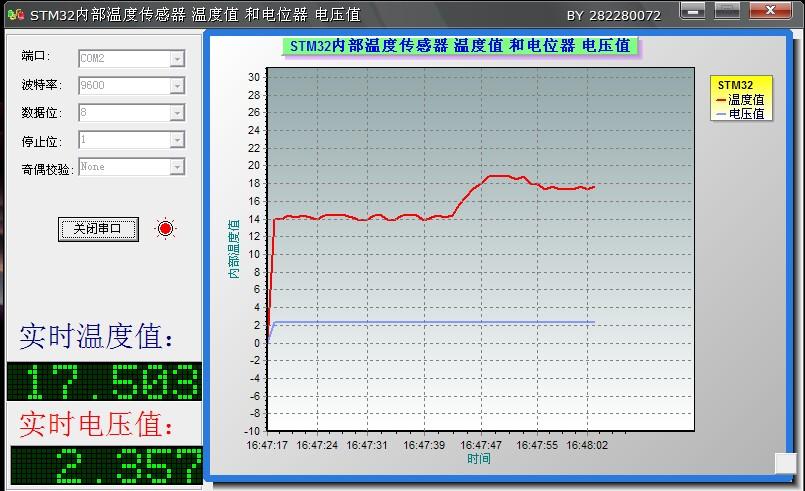
Task: Click the 16:47:47 time axis tick label
Action: (481, 445)
